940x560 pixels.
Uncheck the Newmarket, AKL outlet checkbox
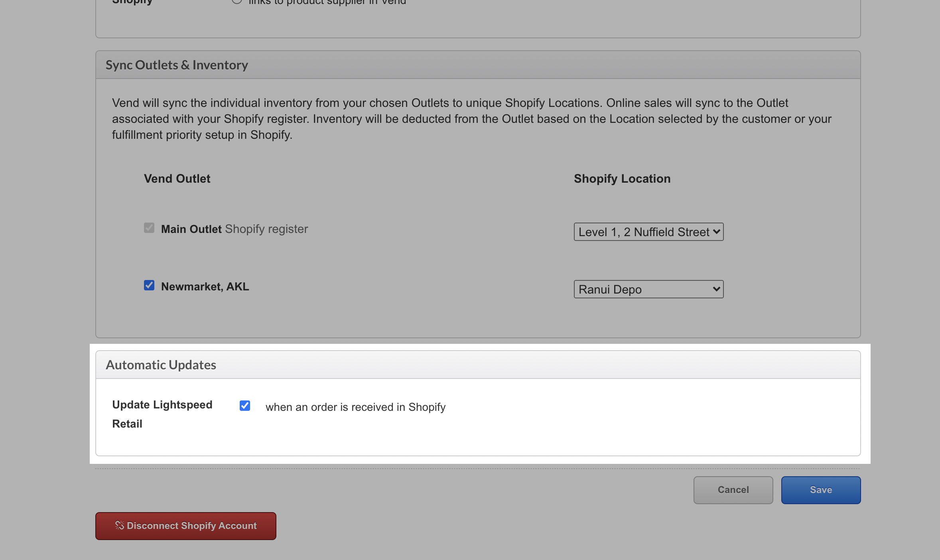point(149,286)
